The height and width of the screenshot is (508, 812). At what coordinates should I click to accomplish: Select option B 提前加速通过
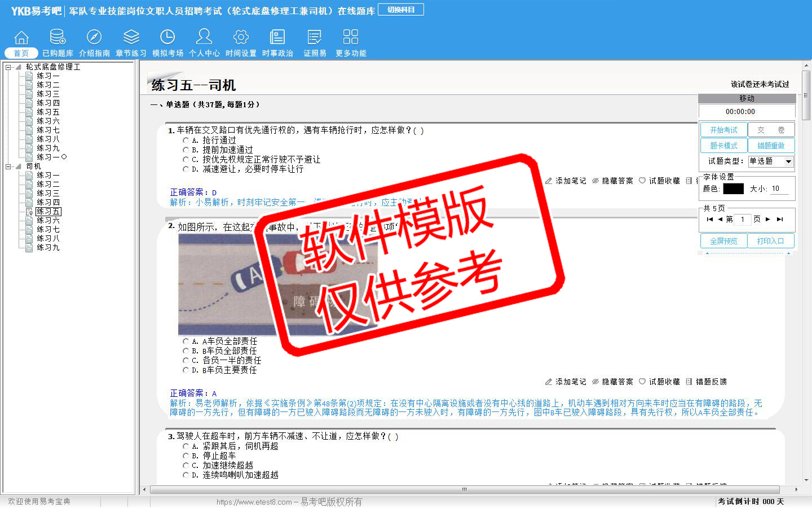pos(186,150)
